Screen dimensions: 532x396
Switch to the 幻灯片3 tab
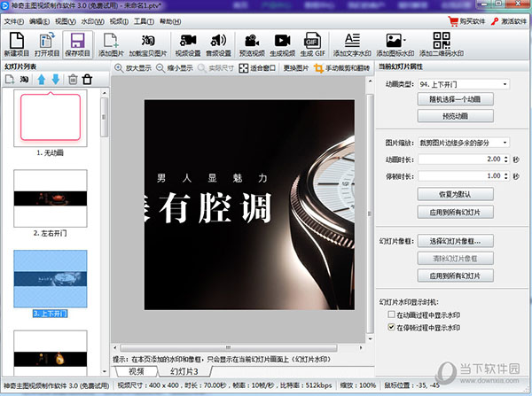pyautogui.click(x=184, y=371)
